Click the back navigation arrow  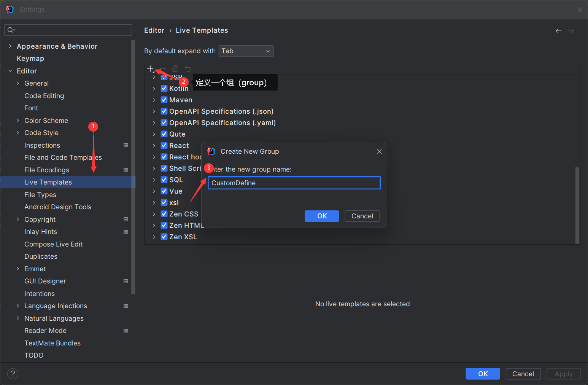pos(558,31)
